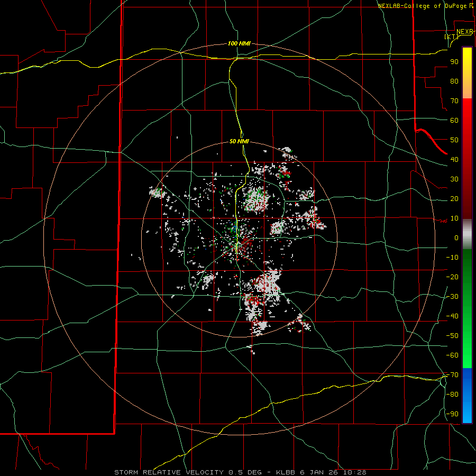Select the -60 value on the velocity scale

(452, 355)
